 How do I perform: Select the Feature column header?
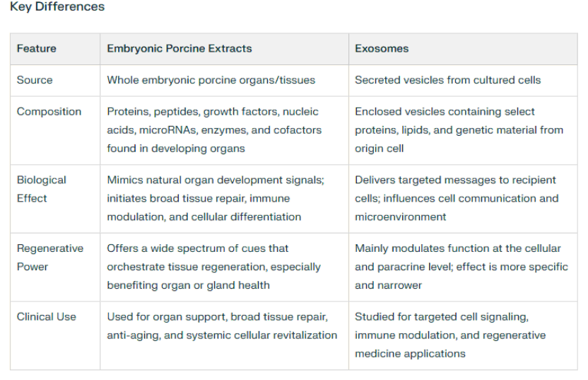click(37, 49)
